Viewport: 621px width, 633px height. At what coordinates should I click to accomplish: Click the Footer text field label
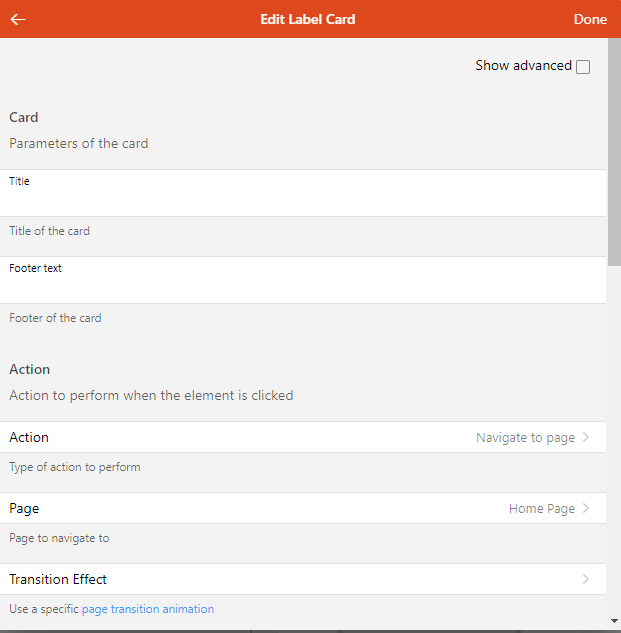pyautogui.click(x=35, y=268)
